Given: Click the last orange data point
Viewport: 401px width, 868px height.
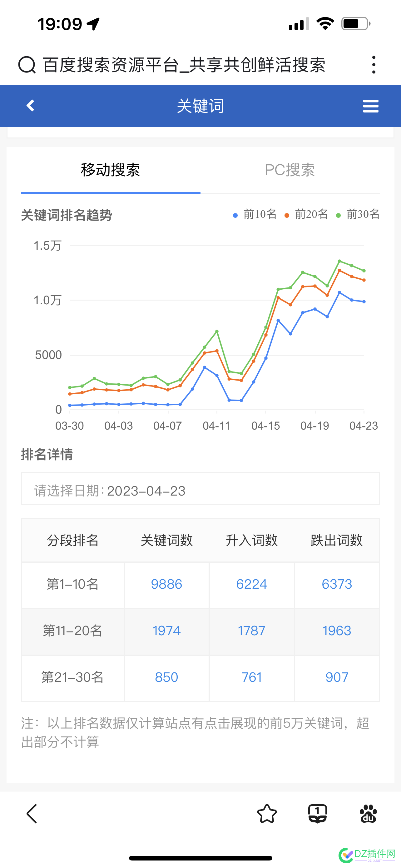Looking at the screenshot, I should (x=364, y=280).
